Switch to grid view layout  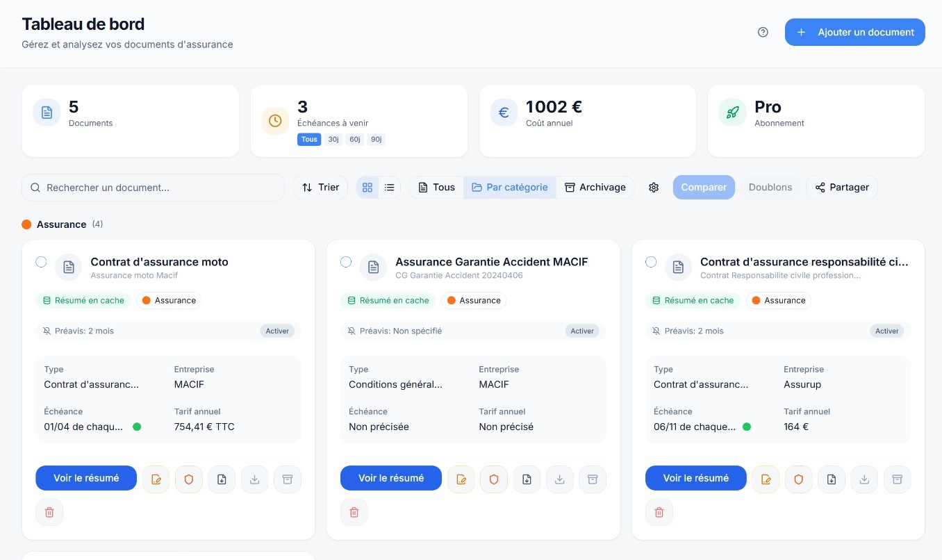coord(367,188)
